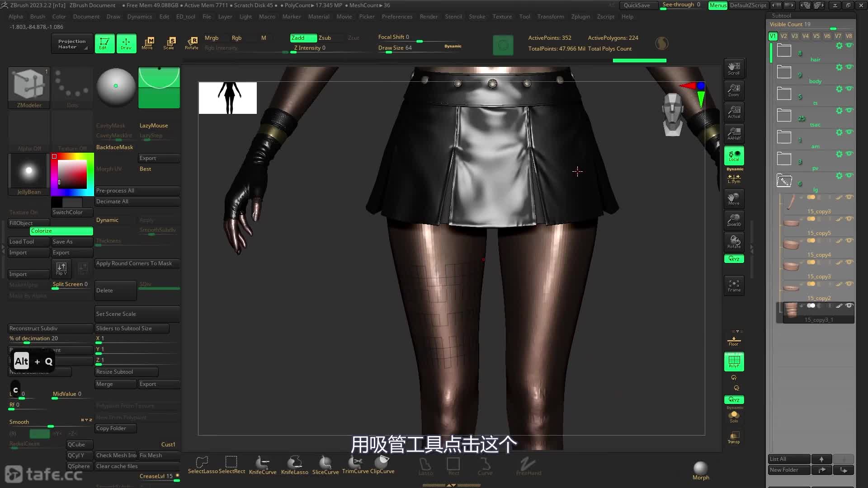Toggle the Zsub sculpt mode
868x488 pixels.
coord(325,38)
